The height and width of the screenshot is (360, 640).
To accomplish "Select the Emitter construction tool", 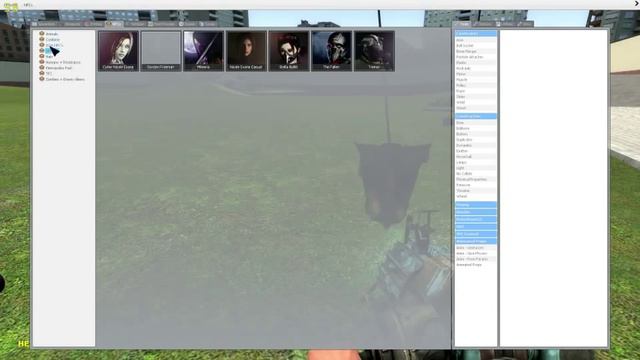I will [476, 151].
